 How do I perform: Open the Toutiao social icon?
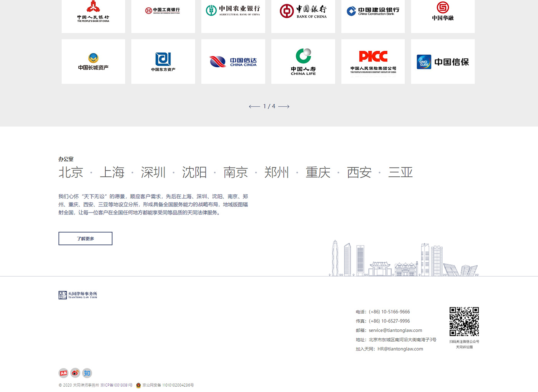(63, 373)
